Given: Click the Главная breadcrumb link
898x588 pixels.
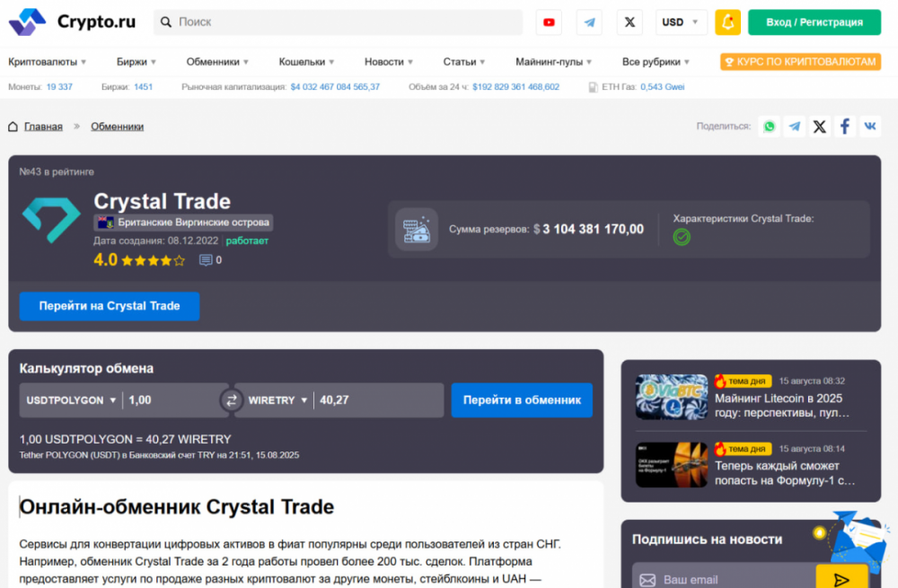Looking at the screenshot, I should (x=43, y=127).
